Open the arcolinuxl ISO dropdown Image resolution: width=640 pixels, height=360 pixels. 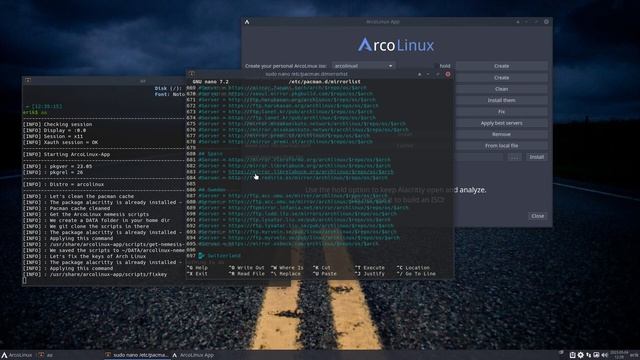pyautogui.click(x=363, y=66)
